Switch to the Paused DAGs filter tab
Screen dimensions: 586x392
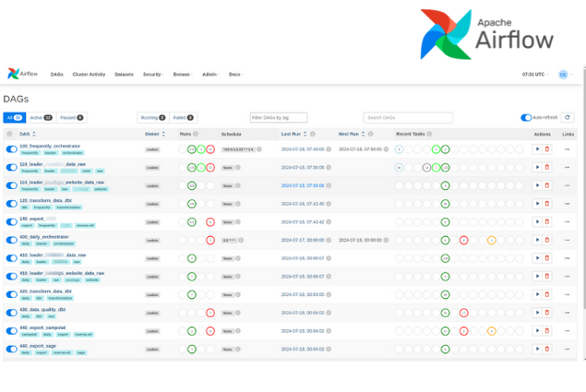(x=73, y=118)
